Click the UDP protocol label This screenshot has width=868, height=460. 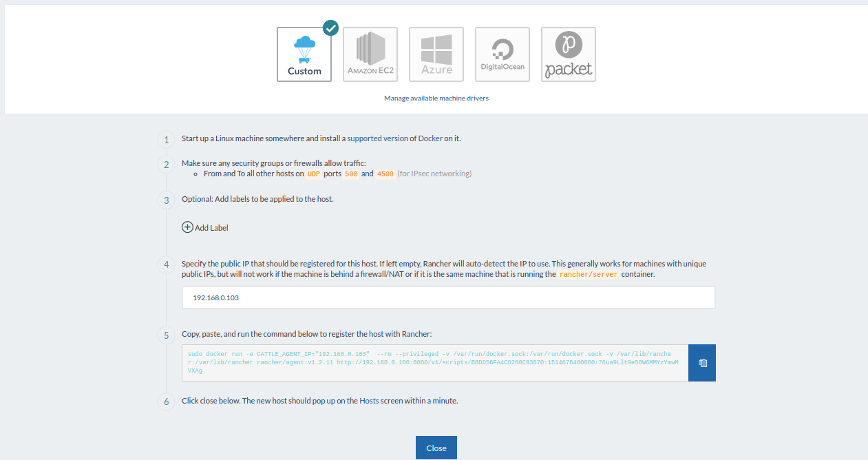click(313, 174)
